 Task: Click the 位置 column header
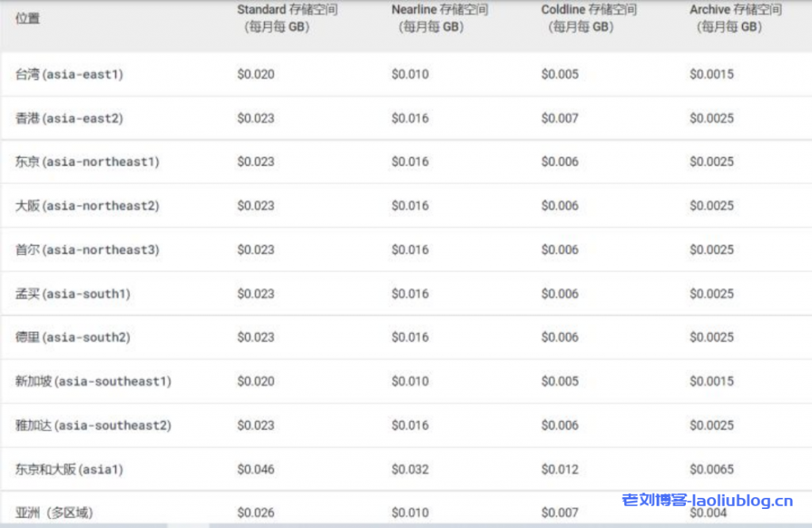pyautogui.click(x=28, y=19)
